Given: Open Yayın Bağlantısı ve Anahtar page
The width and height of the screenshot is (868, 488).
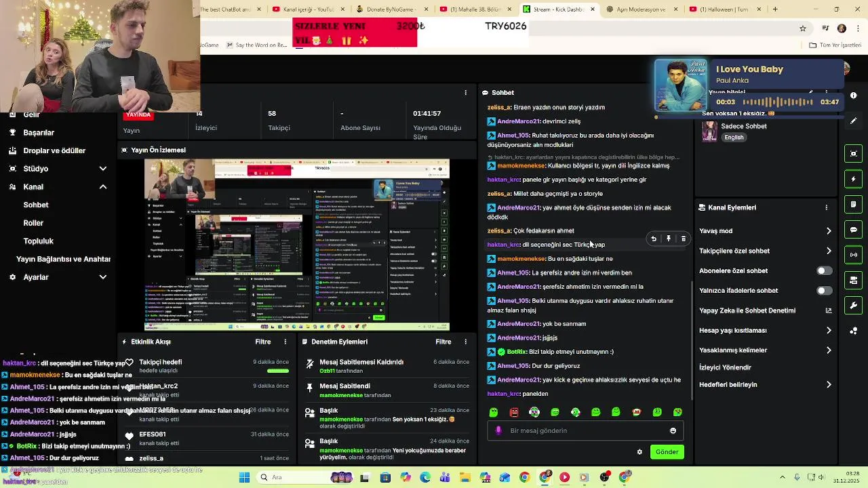Looking at the screenshot, I should point(64,259).
